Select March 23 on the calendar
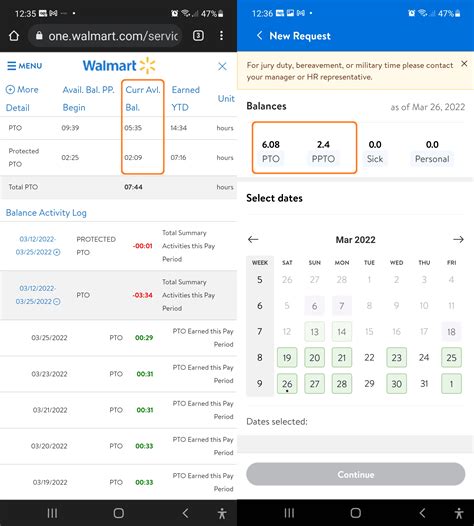The height and width of the screenshot is (526, 474). click(397, 358)
